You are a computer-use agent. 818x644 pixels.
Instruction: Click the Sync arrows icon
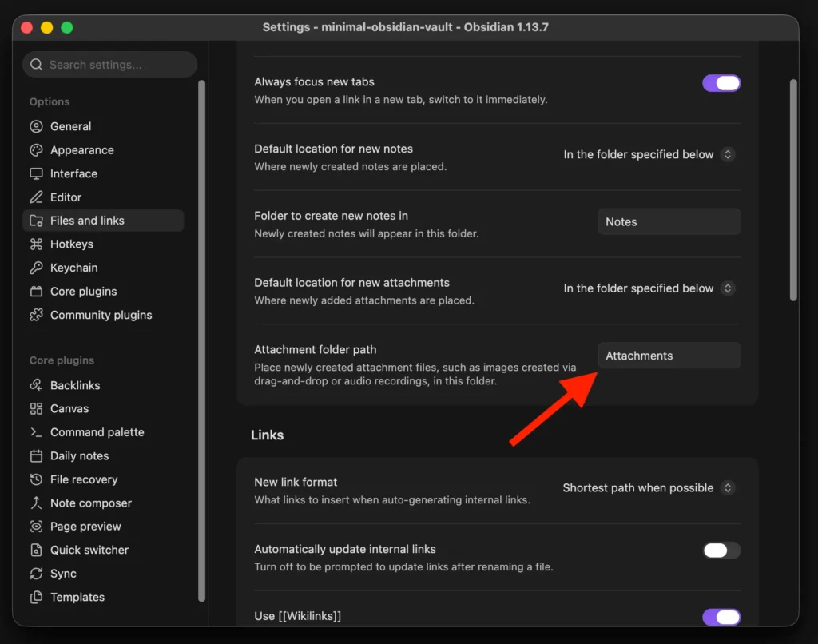coord(36,574)
